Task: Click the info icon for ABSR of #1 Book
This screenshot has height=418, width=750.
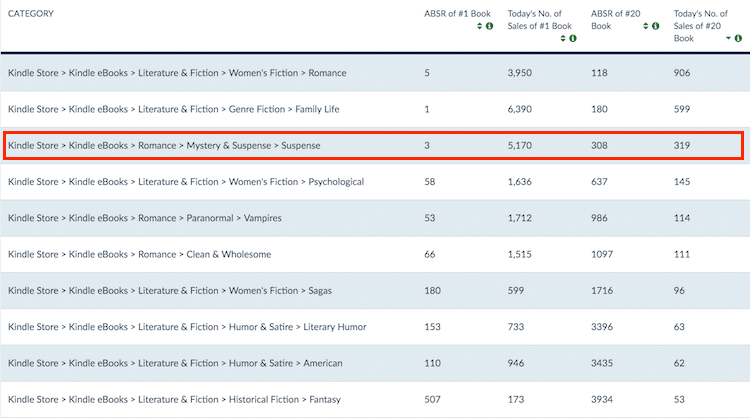Action: coord(490,26)
